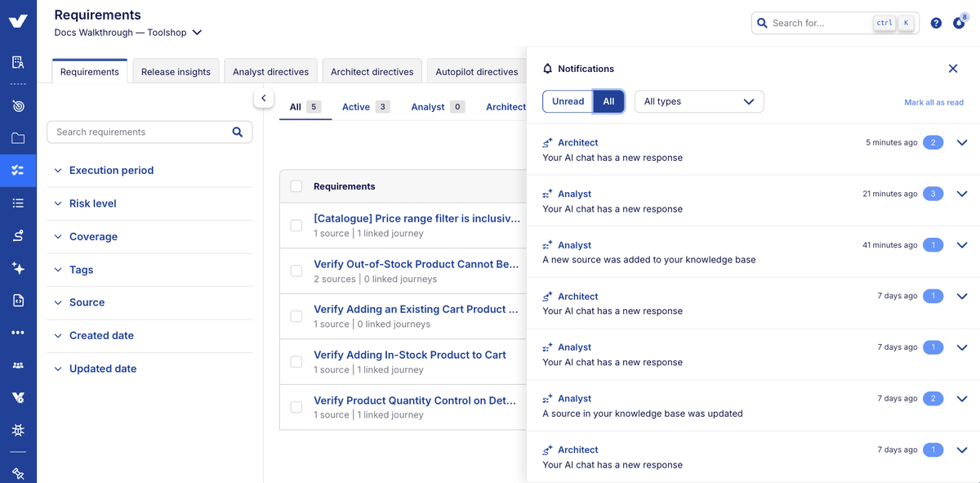Click 'A new source was added to your knowledge base'

649,260
